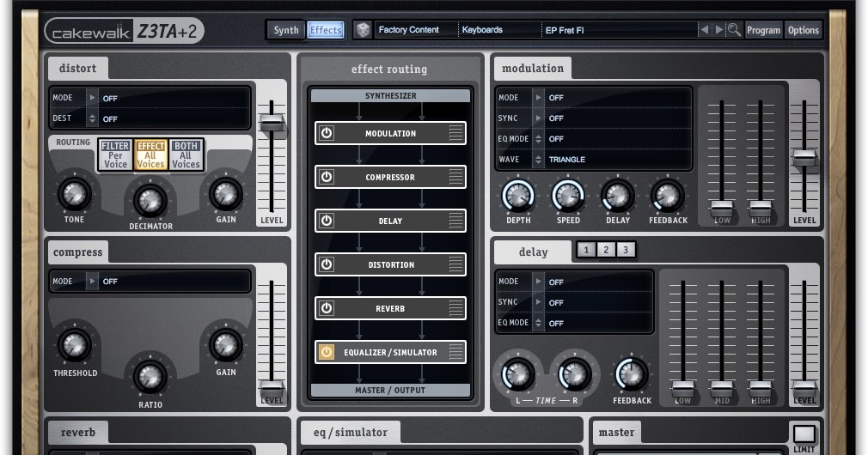This screenshot has width=868, height=455.
Task: Grab the Delay routing reorder handle
Action: click(x=455, y=221)
